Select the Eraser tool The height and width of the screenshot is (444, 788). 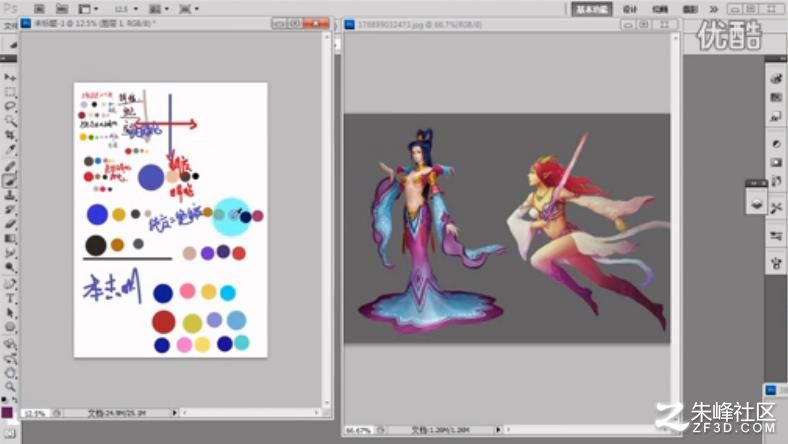(x=10, y=224)
